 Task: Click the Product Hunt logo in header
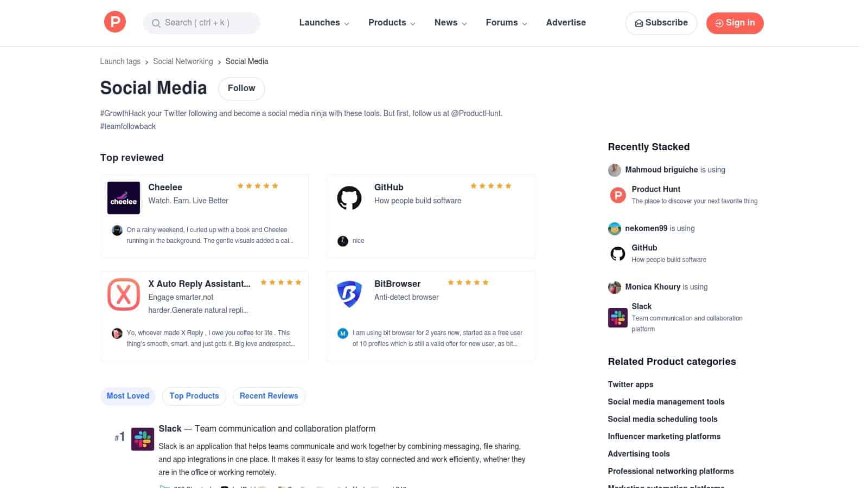[x=115, y=22]
